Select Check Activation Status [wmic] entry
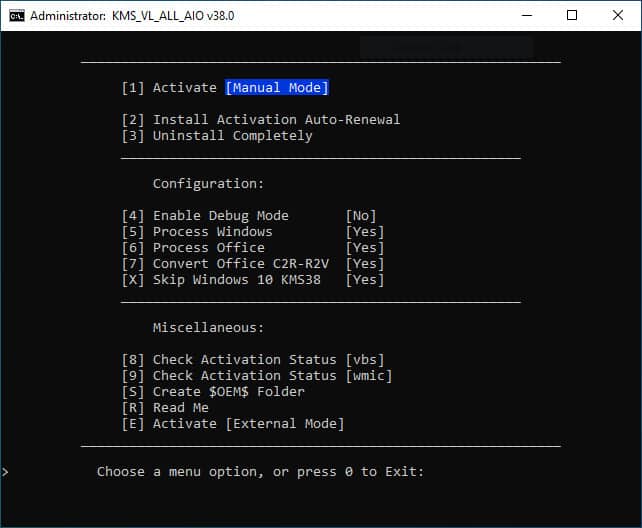 (256, 376)
